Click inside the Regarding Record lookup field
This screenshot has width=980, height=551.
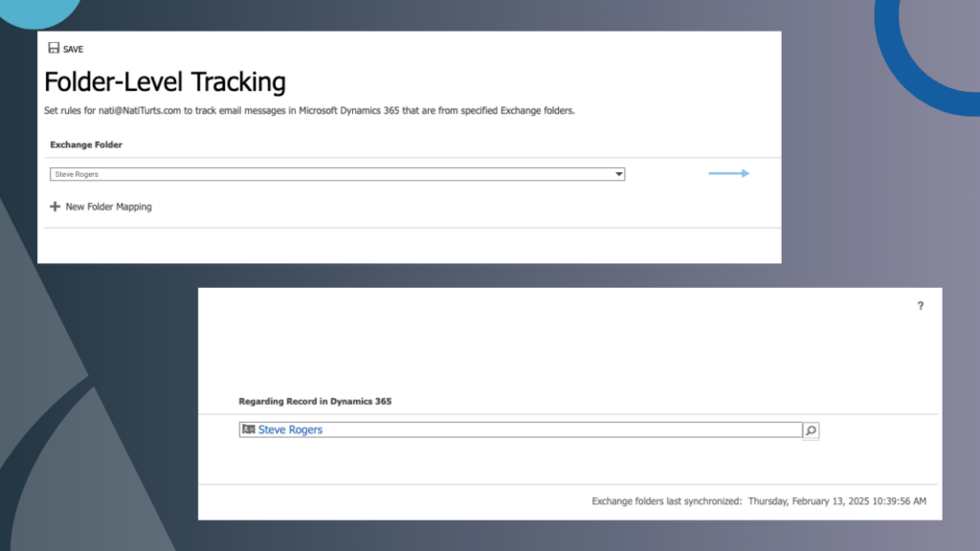click(x=526, y=430)
